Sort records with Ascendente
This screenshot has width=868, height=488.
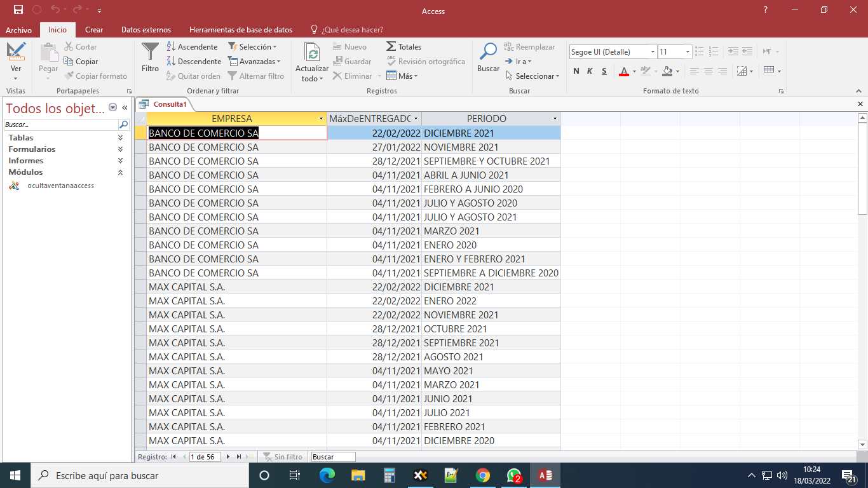coord(193,47)
